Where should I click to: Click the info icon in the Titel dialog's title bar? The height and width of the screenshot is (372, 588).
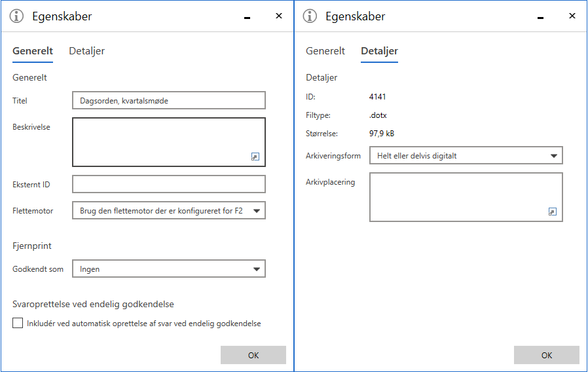17,16
